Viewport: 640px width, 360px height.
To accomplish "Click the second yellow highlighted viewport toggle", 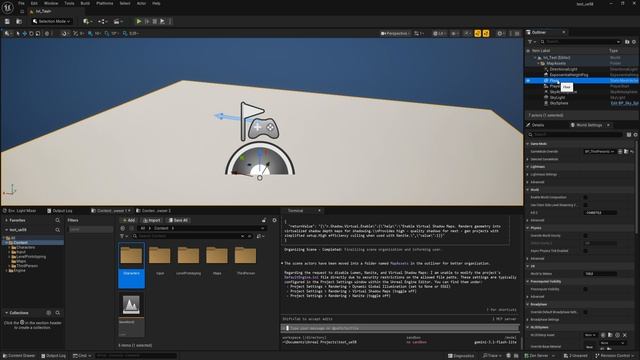I will pos(486,33).
